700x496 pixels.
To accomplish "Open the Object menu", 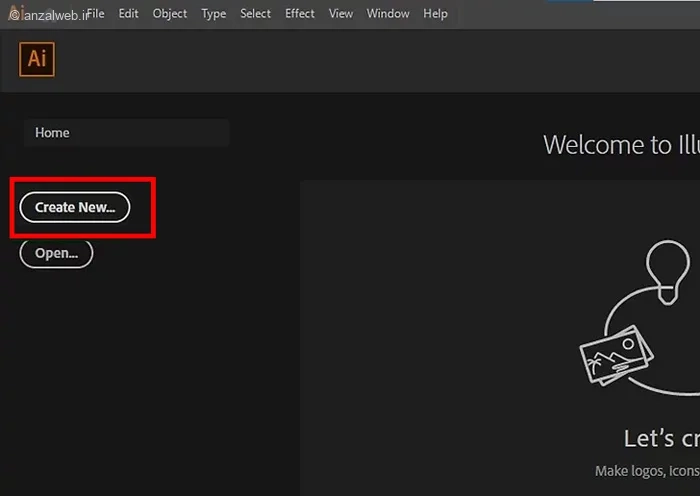I will 170,14.
